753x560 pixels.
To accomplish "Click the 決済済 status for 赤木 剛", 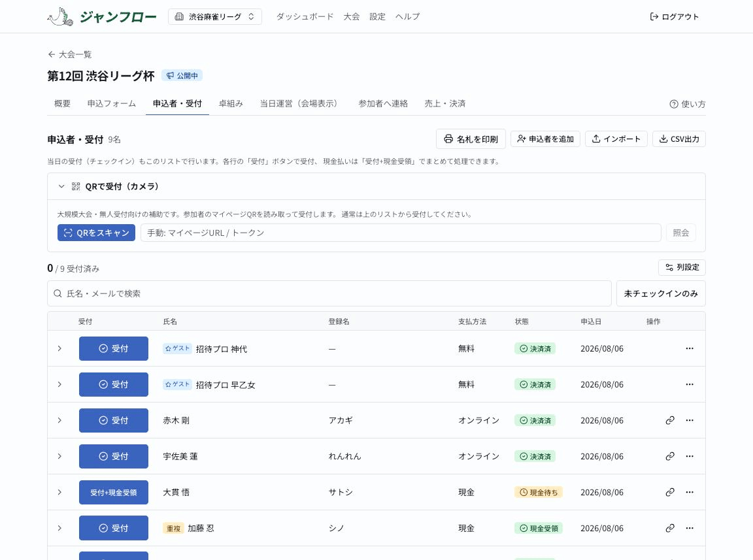I will click(x=535, y=420).
